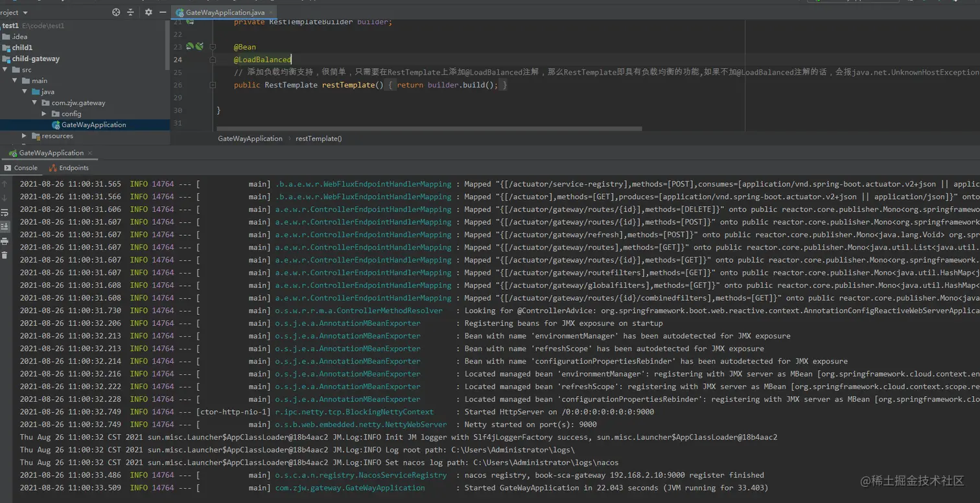
Task: Click the gutter icon on line 21
Action: tap(191, 22)
